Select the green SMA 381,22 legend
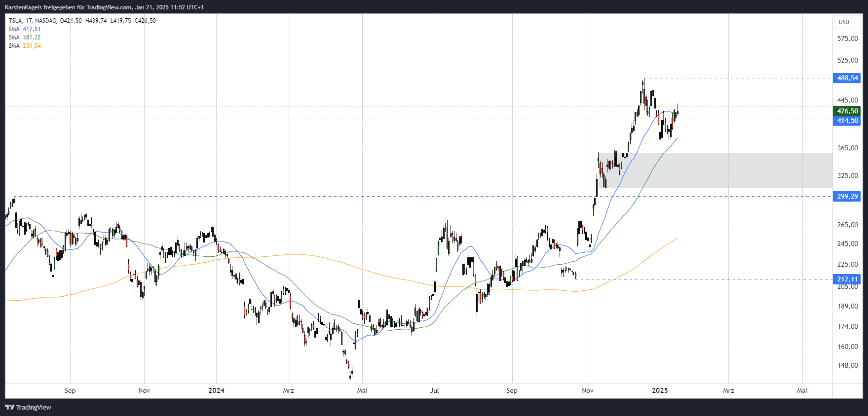The image size is (868, 416). pos(25,37)
